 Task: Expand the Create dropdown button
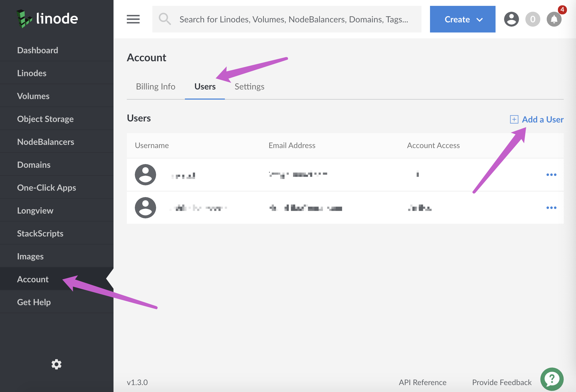click(x=463, y=19)
